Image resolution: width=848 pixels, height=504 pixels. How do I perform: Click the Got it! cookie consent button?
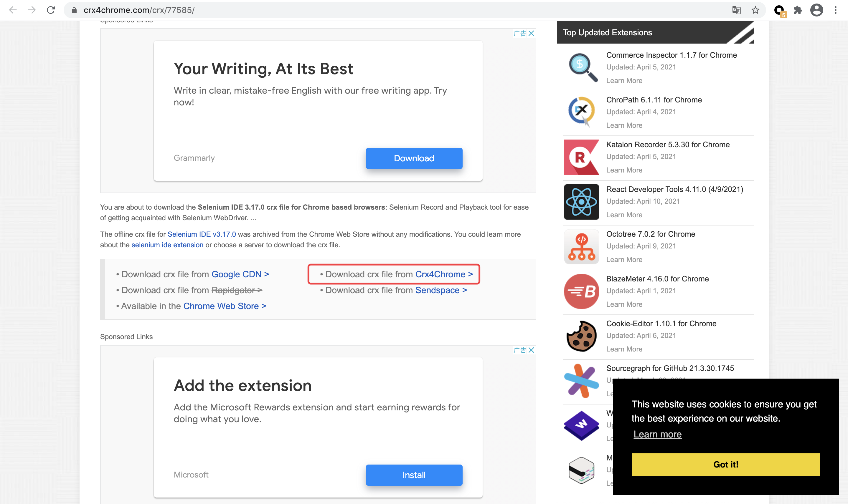(726, 464)
